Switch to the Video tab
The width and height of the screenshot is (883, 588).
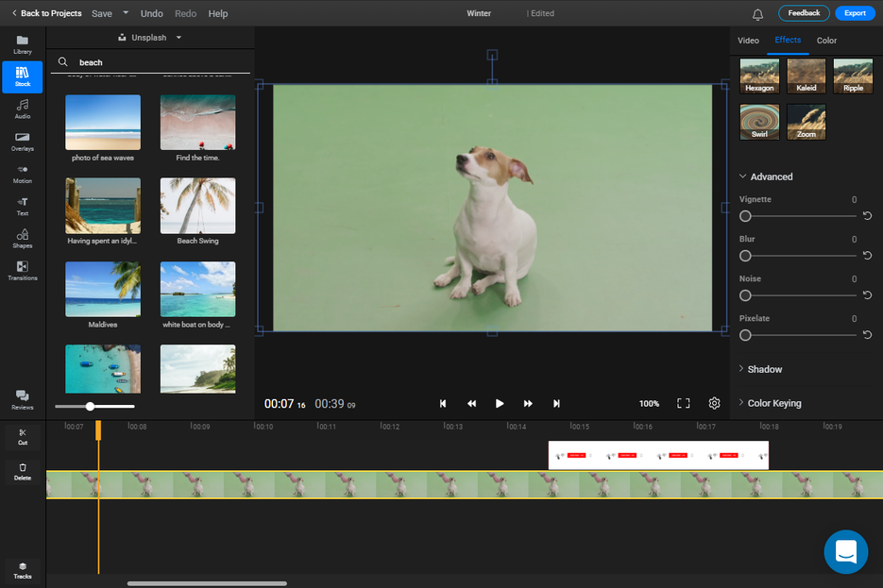tap(749, 41)
